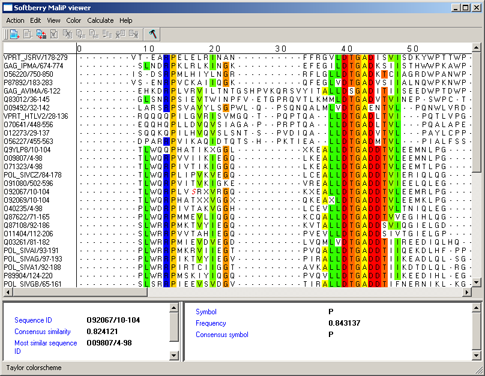
Task: Select sequence row O09492/32-142
Action: pos(27,108)
